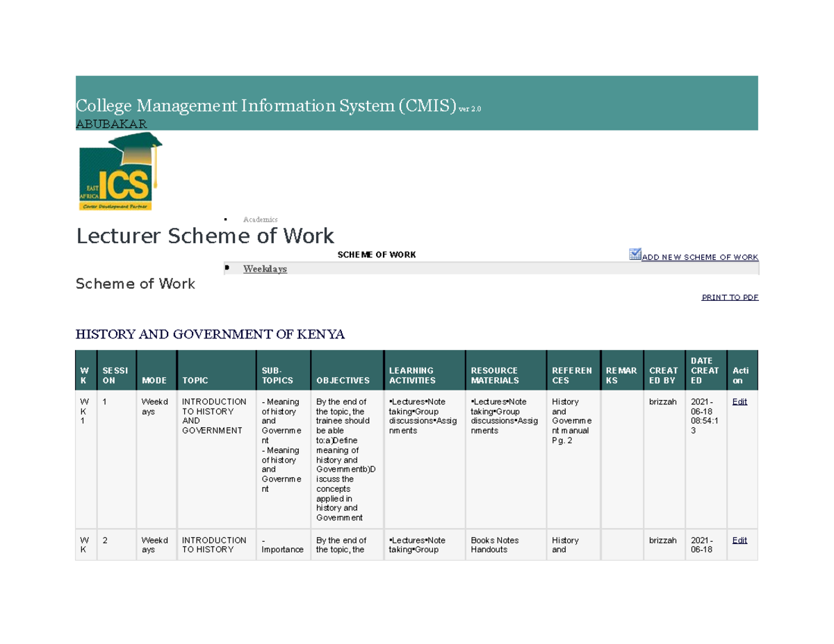Click ADD NEW SCHEME OF WORK
This screenshot has width=834, height=644.
coord(699,257)
